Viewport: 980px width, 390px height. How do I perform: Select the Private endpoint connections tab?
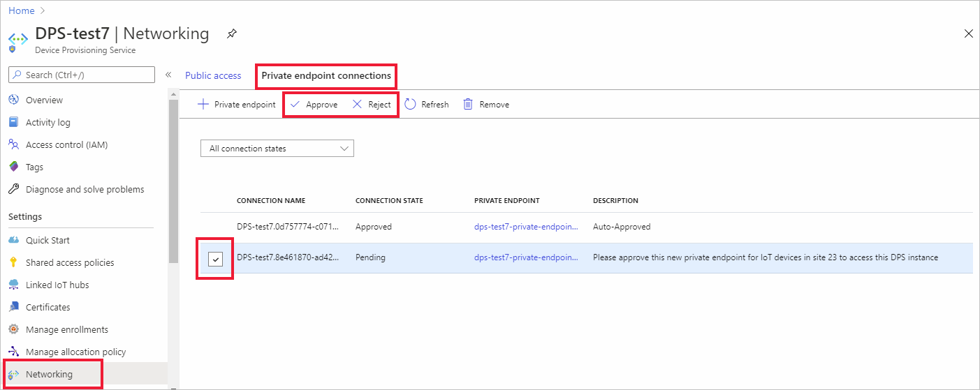[x=326, y=75]
